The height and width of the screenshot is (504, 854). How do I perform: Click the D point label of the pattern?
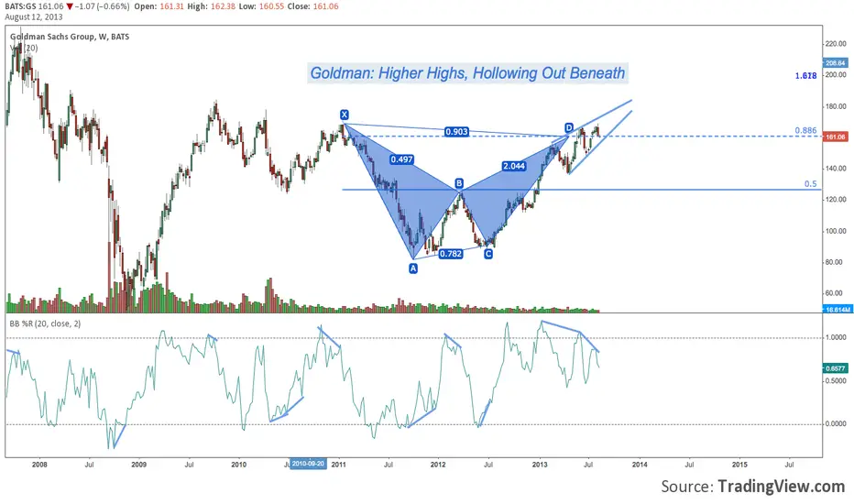(569, 128)
